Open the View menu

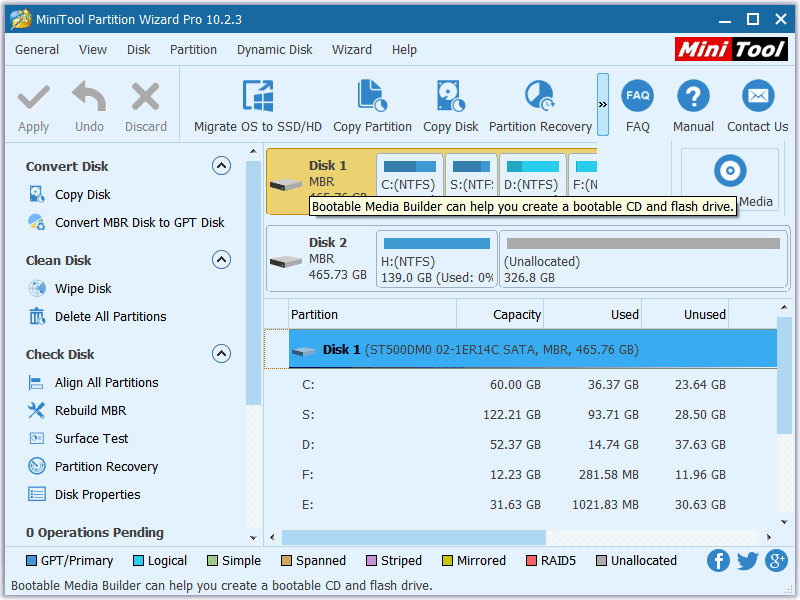[93, 49]
